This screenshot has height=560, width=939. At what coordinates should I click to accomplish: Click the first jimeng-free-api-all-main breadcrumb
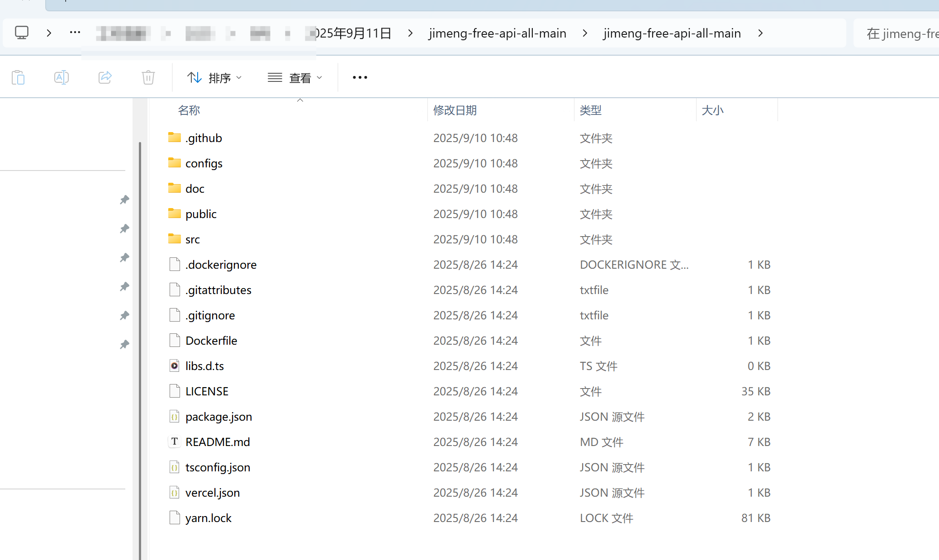coord(498,33)
